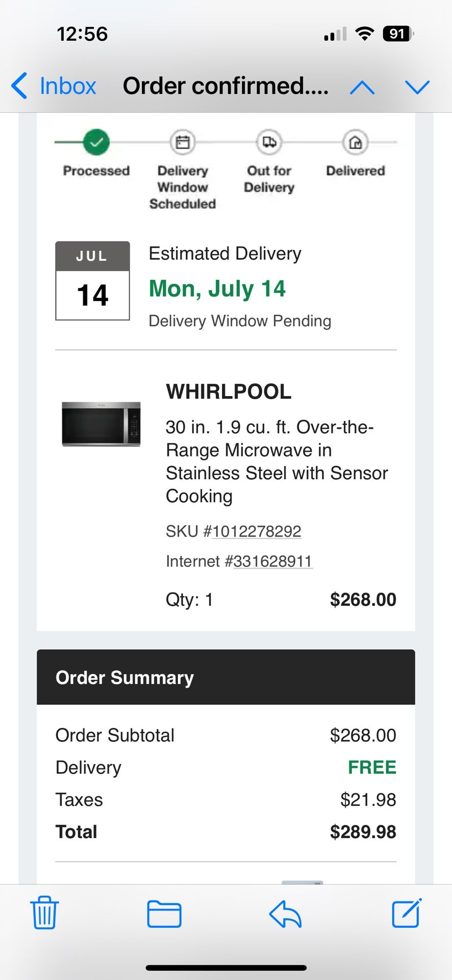
Task: Tap the battery indicator in status bar
Action: 397,34
